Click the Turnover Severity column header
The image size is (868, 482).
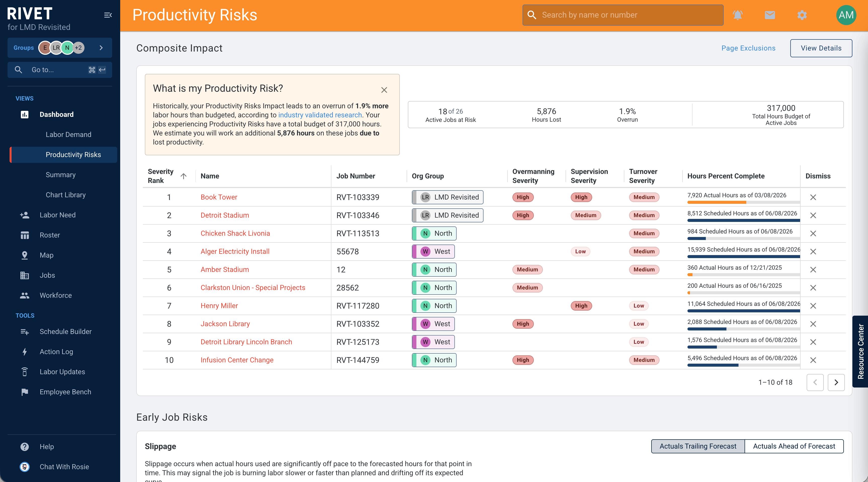tap(643, 176)
